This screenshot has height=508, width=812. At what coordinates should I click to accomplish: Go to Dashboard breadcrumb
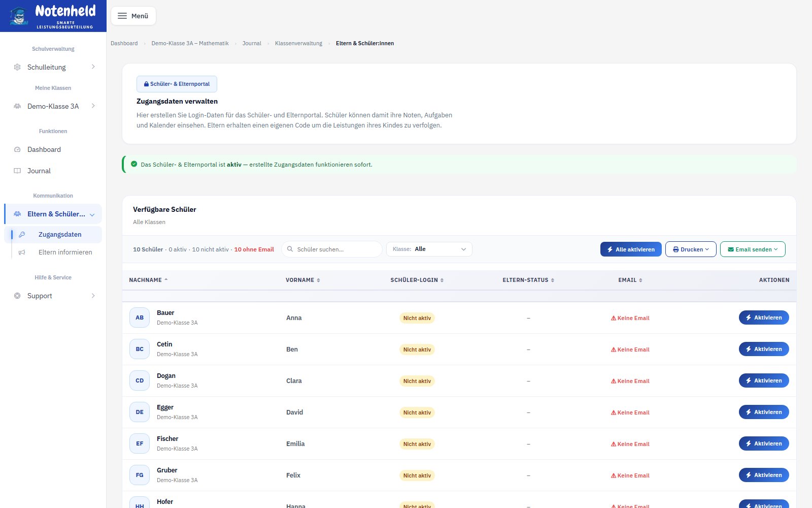pos(124,43)
